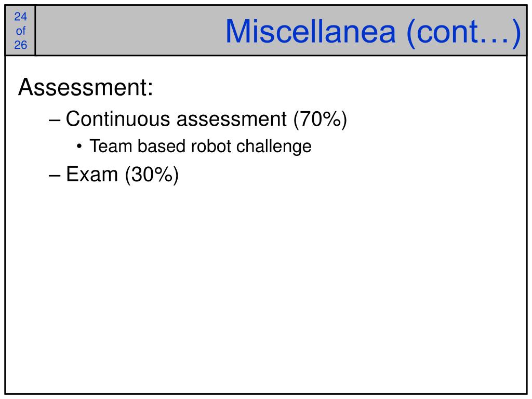Select the 'Assessment:' heading text
Screen dimensions: 532x399
[86, 87]
